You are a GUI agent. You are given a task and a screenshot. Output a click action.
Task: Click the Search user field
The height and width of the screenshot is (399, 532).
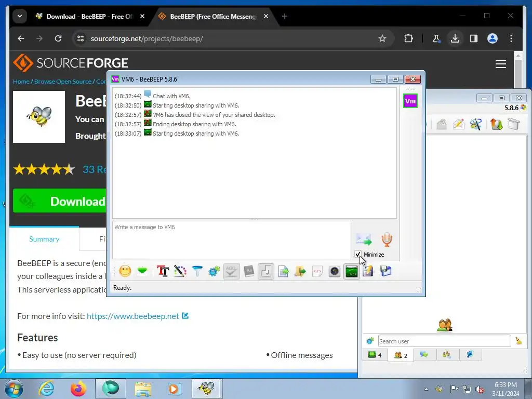click(x=445, y=341)
